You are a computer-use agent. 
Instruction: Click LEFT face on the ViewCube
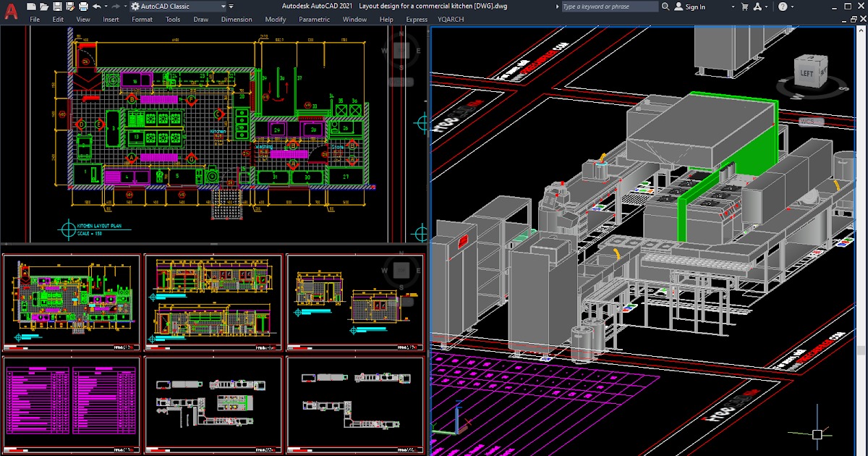pos(806,73)
